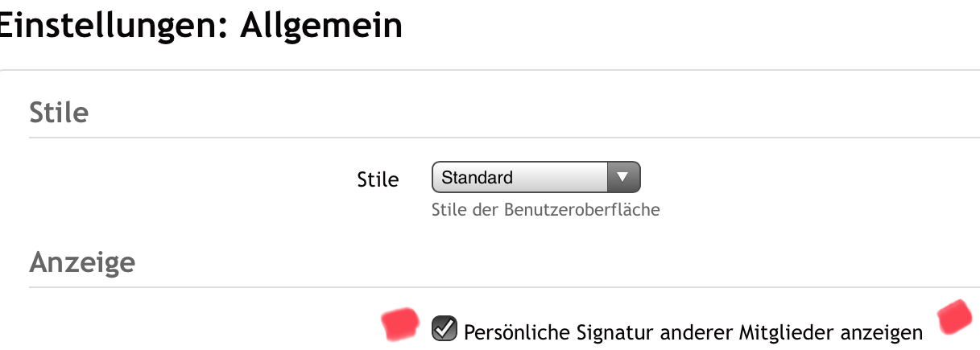980x350 pixels.
Task: Click the red mark right of 'anzeigen'
Action: (x=954, y=316)
